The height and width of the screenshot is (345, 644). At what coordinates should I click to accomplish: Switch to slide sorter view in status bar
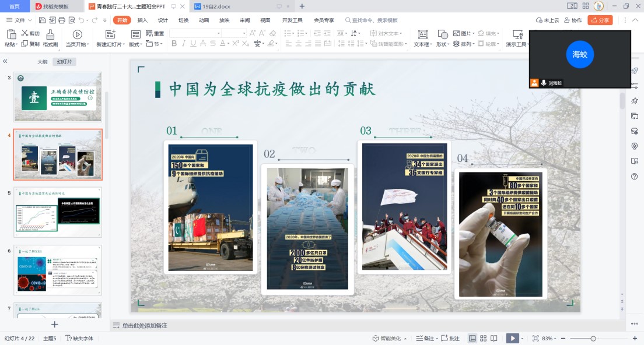click(x=483, y=339)
